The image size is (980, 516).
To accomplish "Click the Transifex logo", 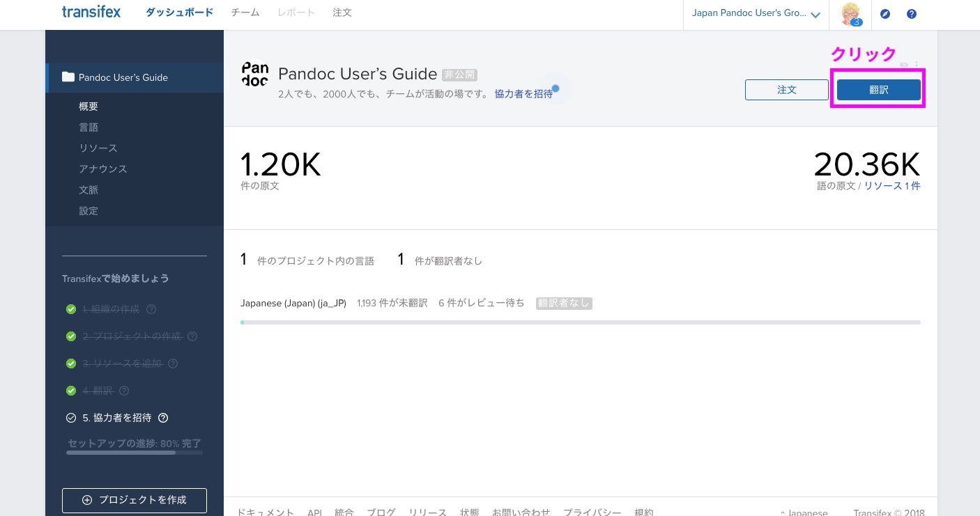I will click(x=91, y=13).
